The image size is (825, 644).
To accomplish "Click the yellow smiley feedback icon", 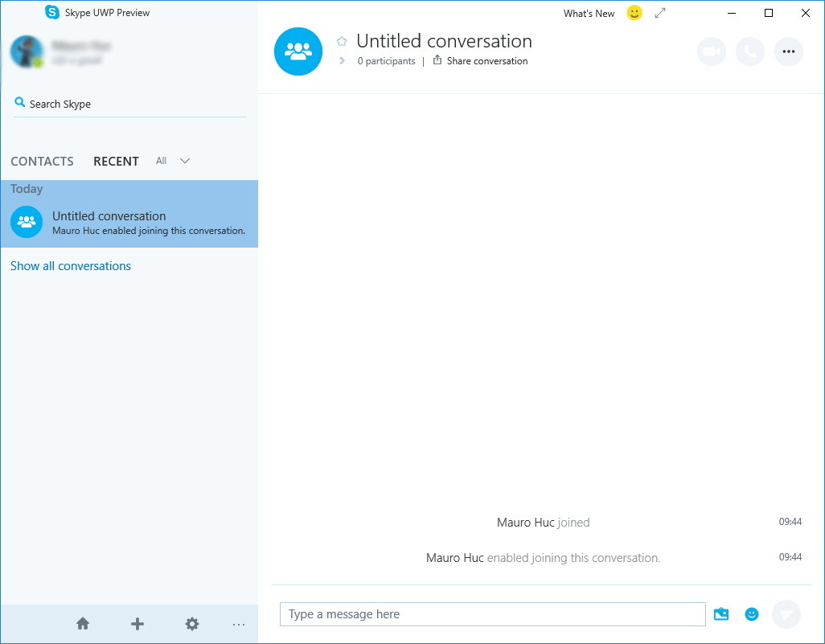I will [x=634, y=13].
